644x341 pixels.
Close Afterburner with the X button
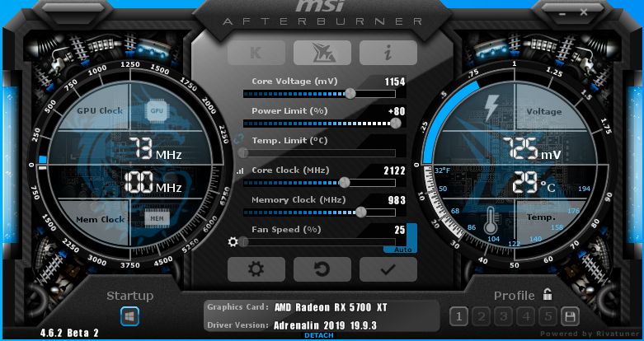point(584,12)
